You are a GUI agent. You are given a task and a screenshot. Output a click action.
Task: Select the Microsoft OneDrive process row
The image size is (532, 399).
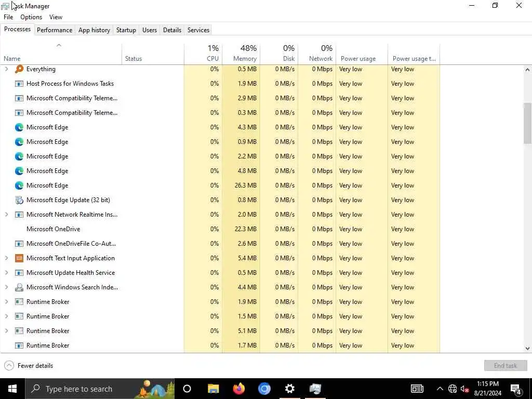[220, 229]
